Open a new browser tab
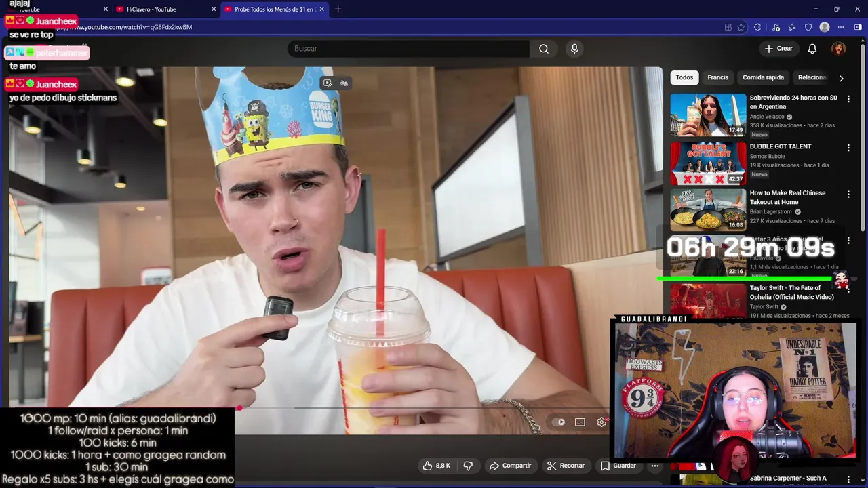 pyautogui.click(x=338, y=9)
